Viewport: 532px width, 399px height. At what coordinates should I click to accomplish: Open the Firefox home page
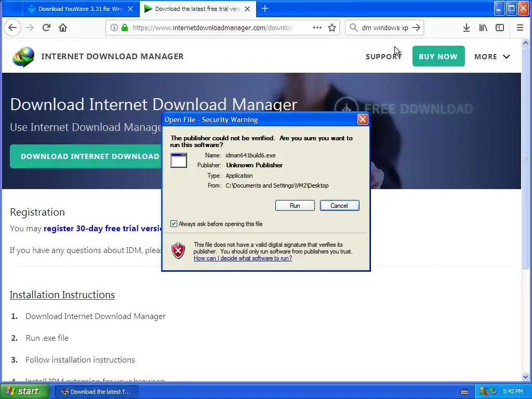pos(63,28)
